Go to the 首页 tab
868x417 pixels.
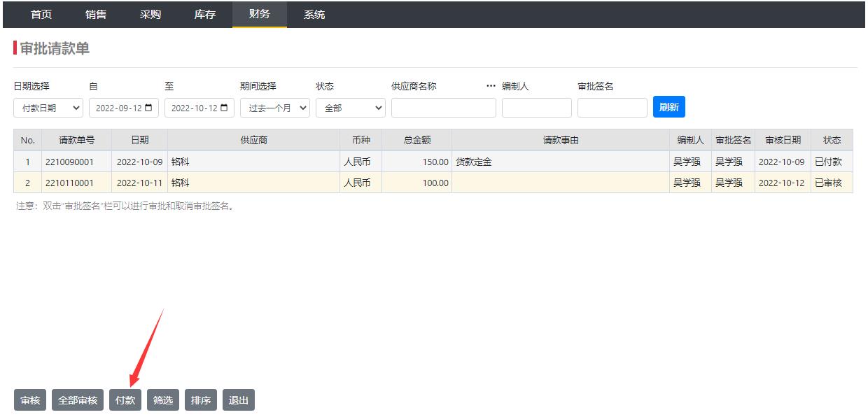coord(41,15)
